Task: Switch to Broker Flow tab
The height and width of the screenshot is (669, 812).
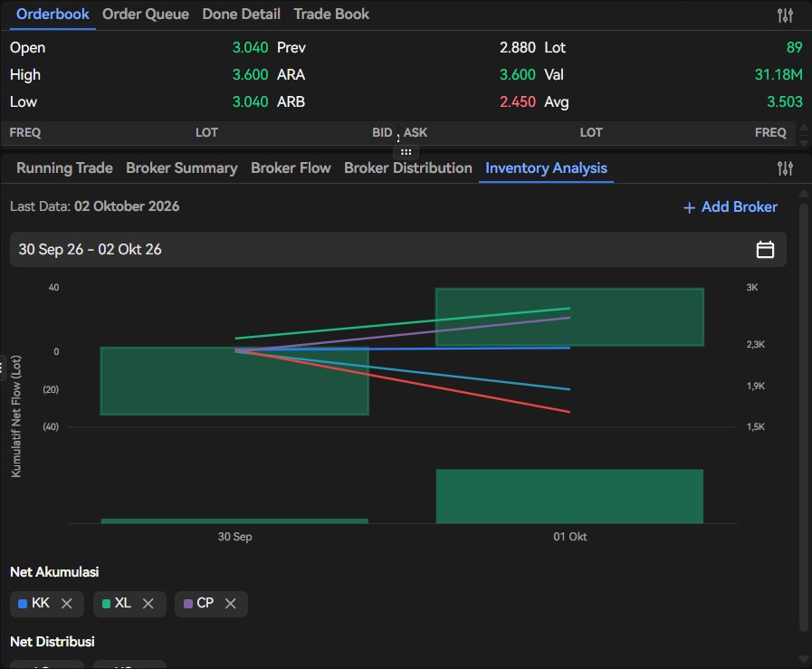Action: click(291, 167)
